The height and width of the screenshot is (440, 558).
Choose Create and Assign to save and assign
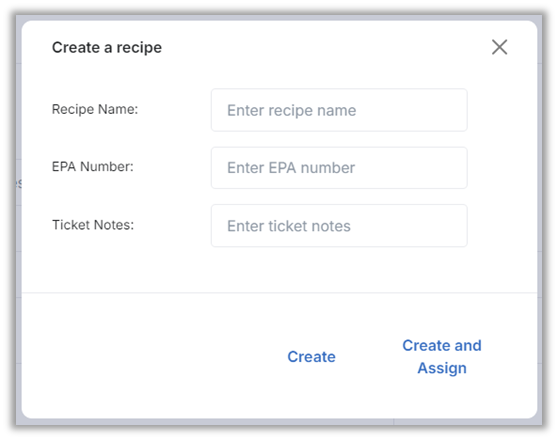(x=442, y=357)
